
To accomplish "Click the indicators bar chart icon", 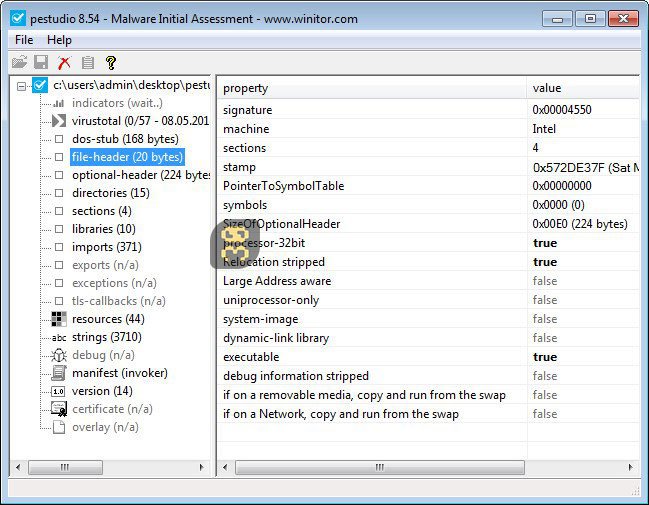I will pyautogui.click(x=59, y=103).
